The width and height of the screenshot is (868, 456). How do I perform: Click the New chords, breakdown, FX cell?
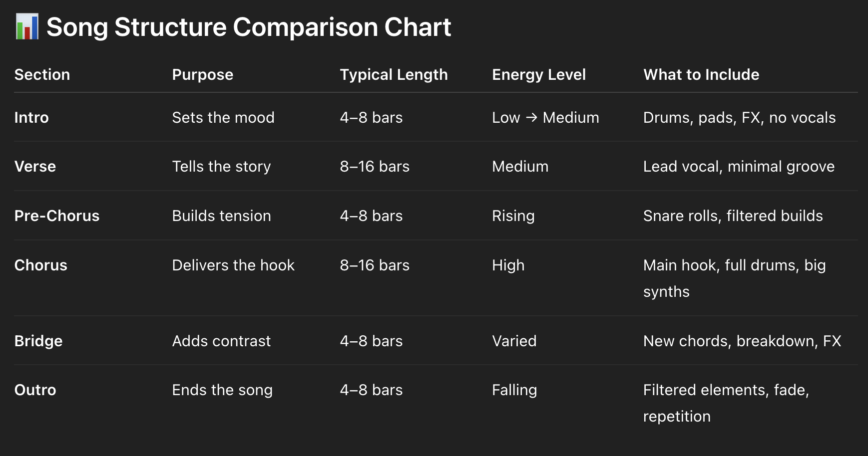click(x=742, y=341)
